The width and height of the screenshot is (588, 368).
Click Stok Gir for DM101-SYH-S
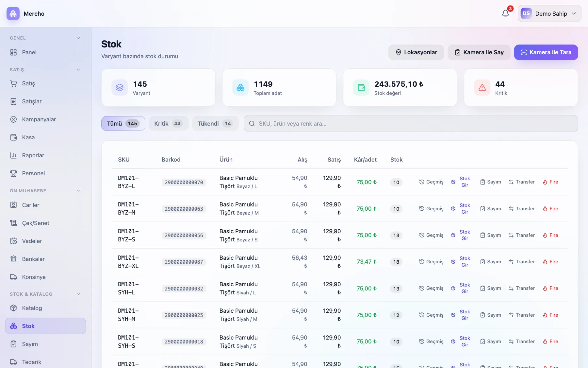[461, 342]
